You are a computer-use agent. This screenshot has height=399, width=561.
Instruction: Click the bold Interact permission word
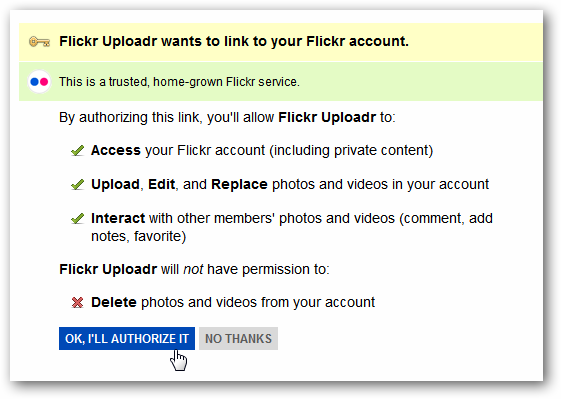(x=118, y=218)
